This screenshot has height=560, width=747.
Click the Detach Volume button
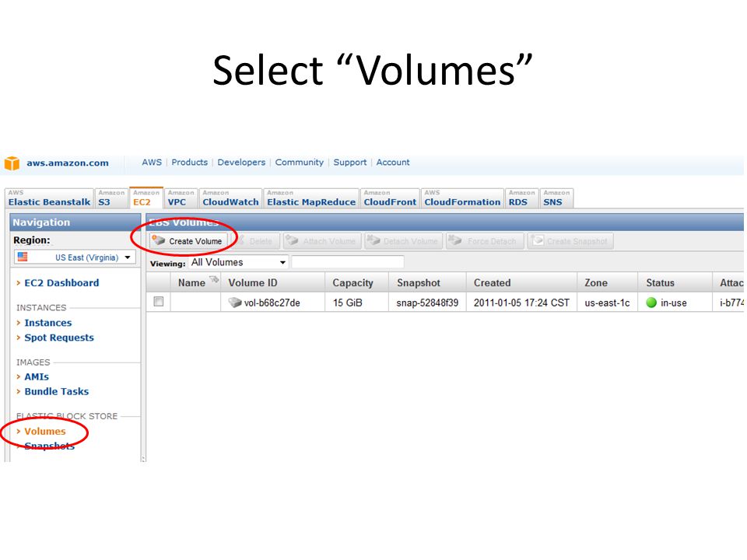click(404, 241)
